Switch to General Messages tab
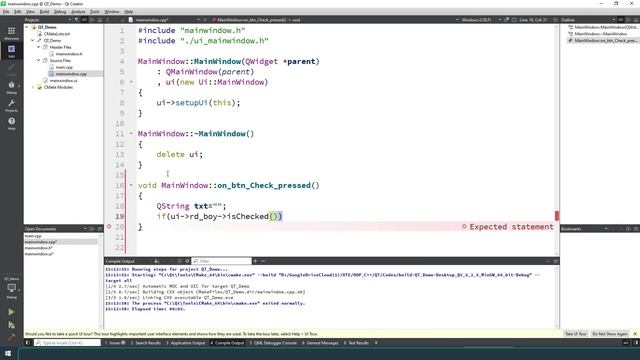This screenshot has height=360, width=640. tap(320, 343)
